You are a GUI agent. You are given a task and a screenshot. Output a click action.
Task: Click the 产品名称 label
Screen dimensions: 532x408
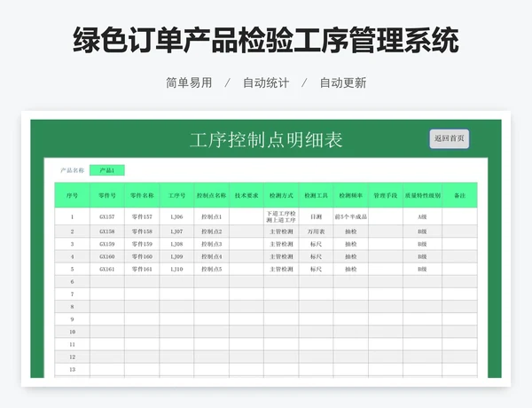tap(73, 170)
